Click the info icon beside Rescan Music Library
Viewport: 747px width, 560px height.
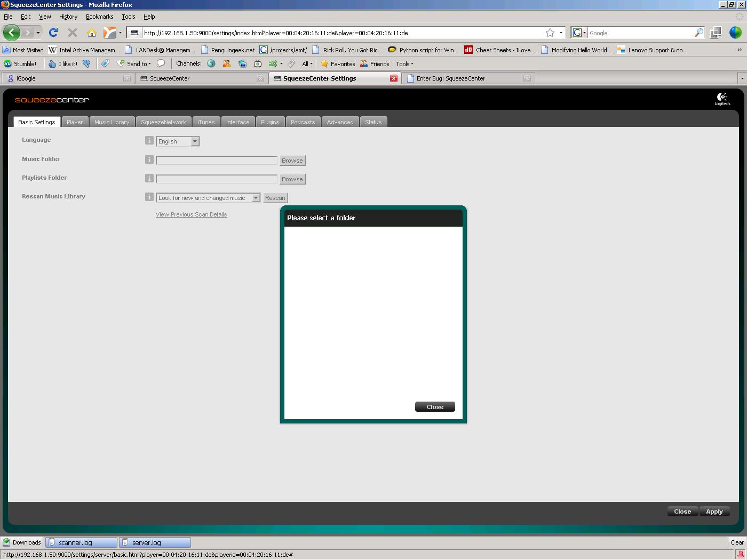[x=149, y=197]
